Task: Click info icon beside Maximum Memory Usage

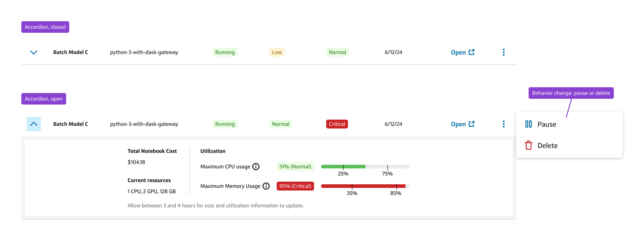Action: click(266, 186)
